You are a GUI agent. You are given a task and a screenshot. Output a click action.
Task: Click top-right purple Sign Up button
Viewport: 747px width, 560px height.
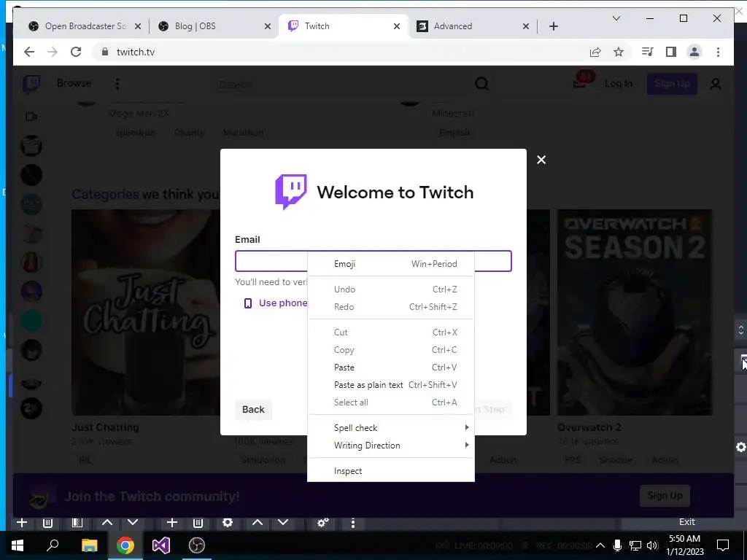coord(672,84)
